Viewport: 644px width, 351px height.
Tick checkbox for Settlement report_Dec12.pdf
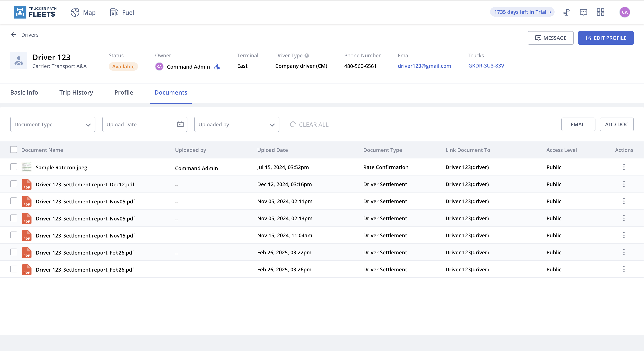click(14, 184)
